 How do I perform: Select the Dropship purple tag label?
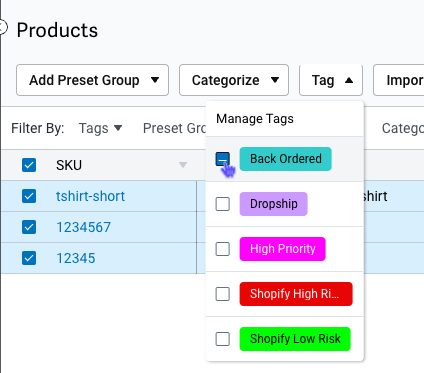(x=274, y=204)
